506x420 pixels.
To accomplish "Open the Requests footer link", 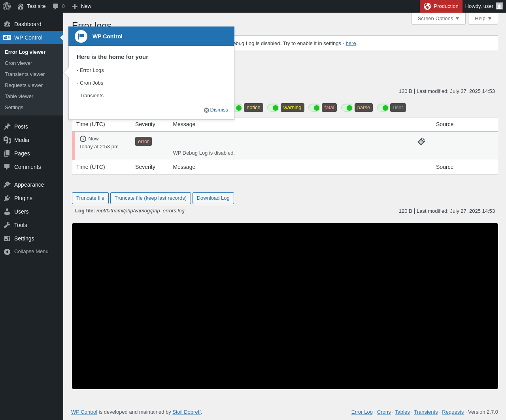I will point(453,412).
